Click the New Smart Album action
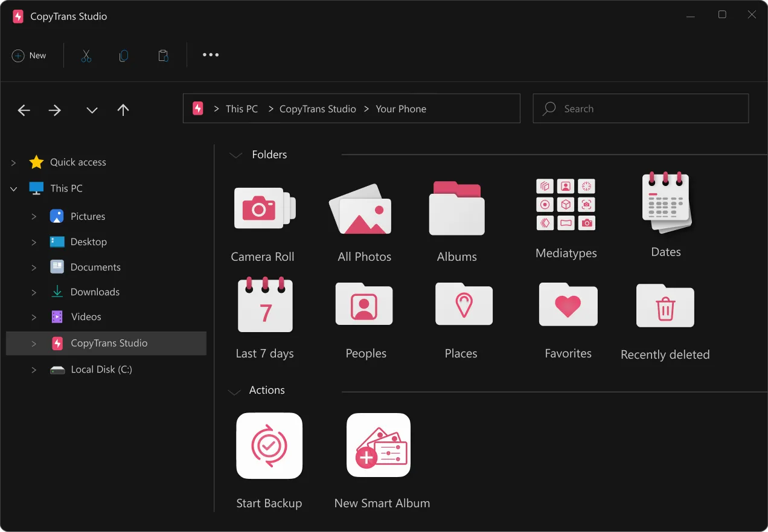This screenshot has height=532, width=768. point(379,446)
